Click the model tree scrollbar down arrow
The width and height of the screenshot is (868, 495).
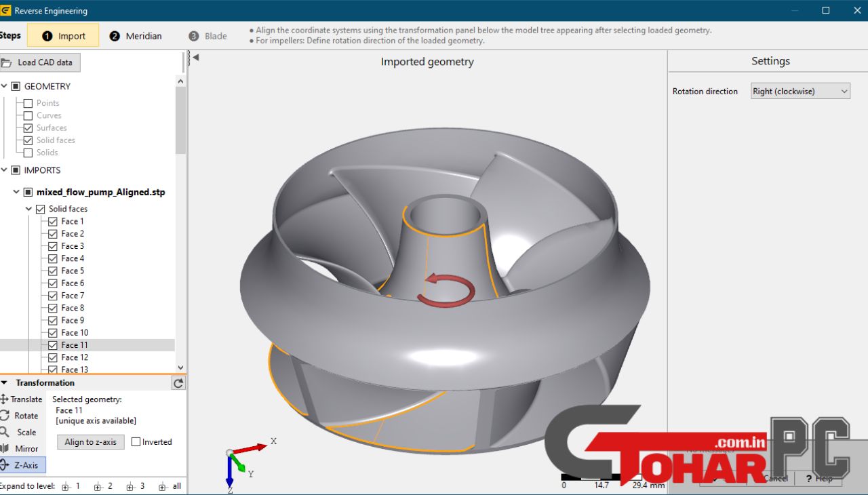pyautogui.click(x=180, y=368)
